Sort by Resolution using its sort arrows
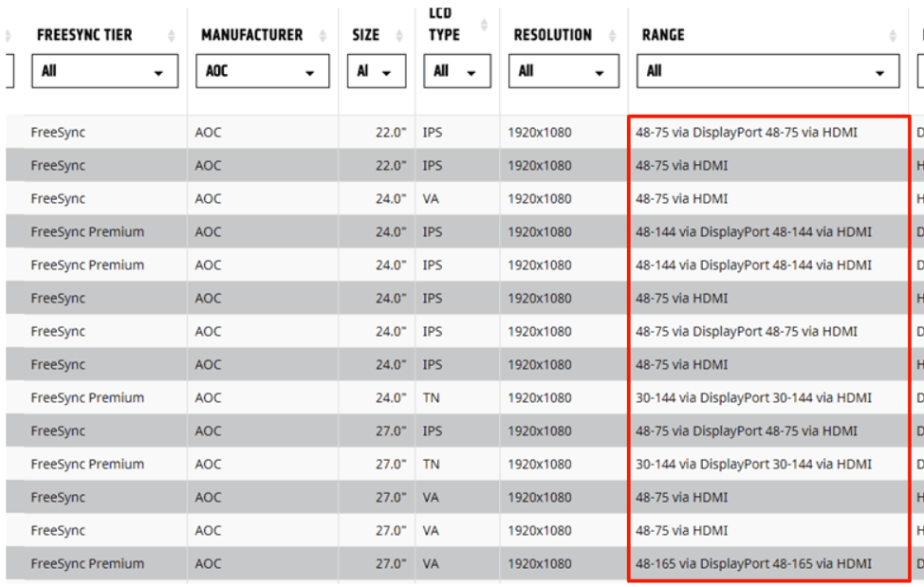Screen dimensions: 924x587 click(x=612, y=36)
